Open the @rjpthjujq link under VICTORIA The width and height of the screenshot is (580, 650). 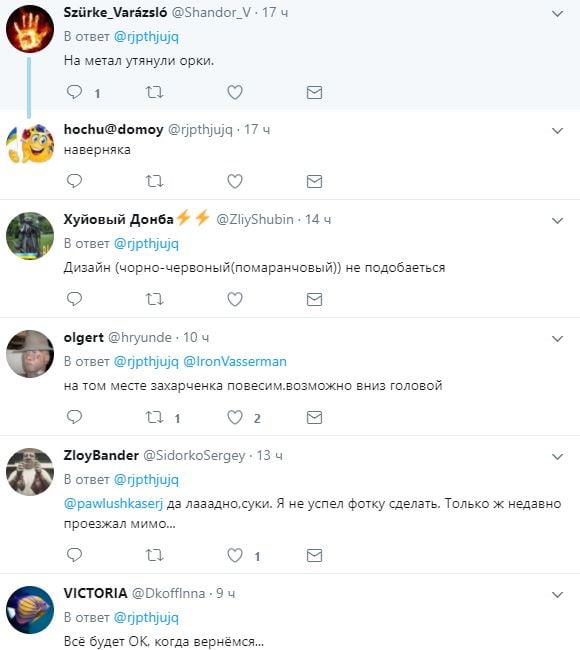click(x=146, y=618)
